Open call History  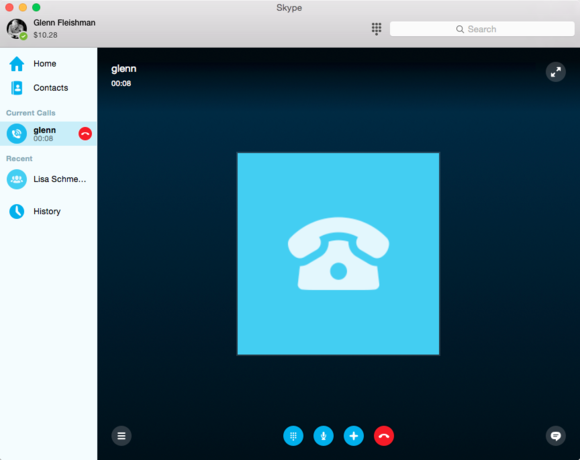pyautogui.click(x=48, y=211)
